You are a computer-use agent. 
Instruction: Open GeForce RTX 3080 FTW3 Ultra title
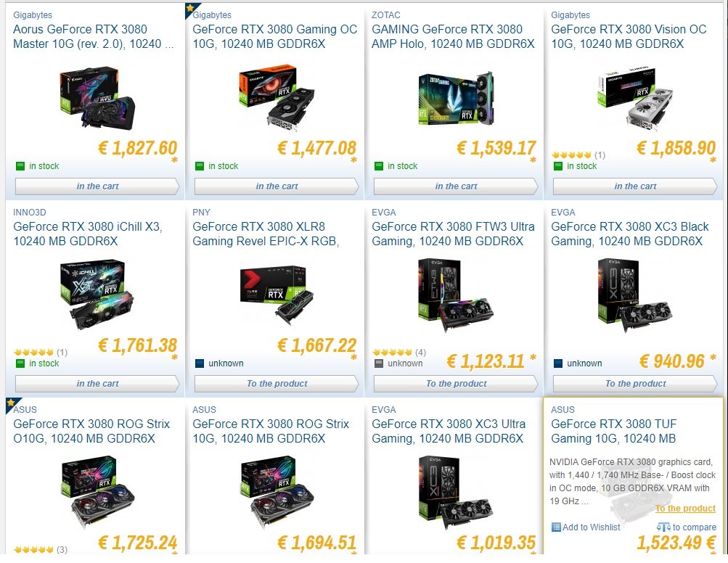coord(453,234)
